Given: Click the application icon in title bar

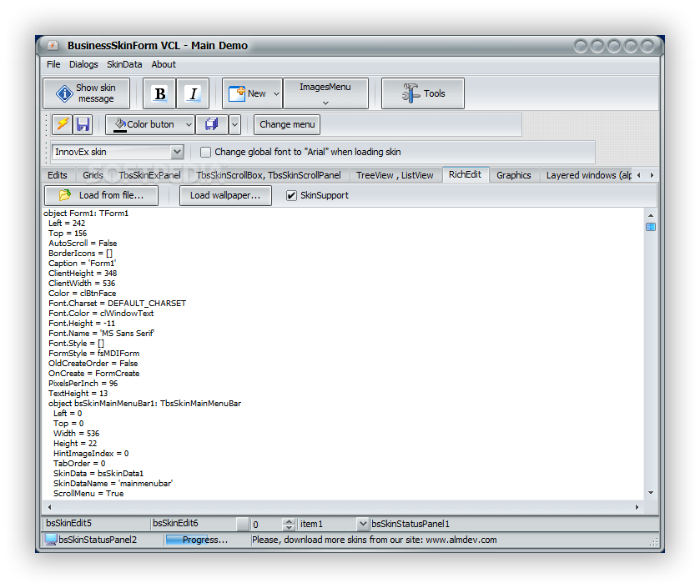Looking at the screenshot, I should pos(53,46).
